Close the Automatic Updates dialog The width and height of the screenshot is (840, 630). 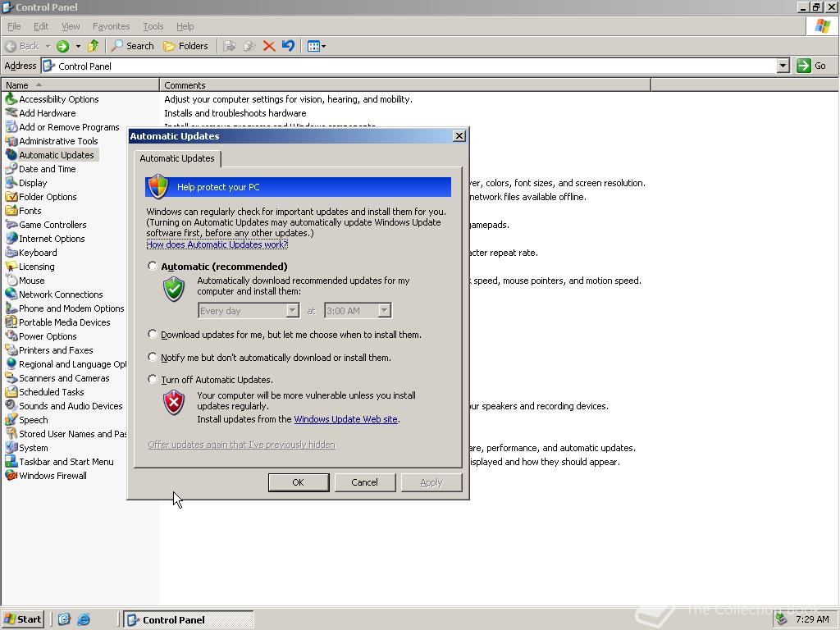(459, 136)
